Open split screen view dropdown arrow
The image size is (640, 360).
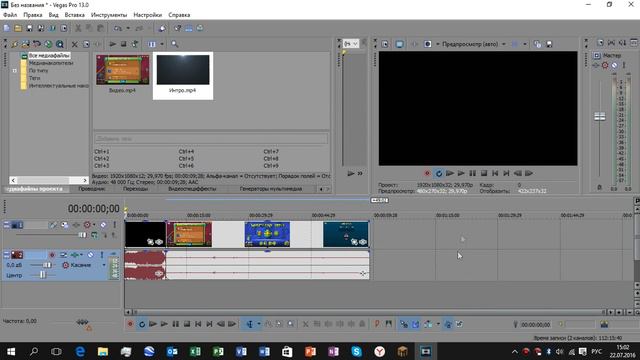(438, 44)
